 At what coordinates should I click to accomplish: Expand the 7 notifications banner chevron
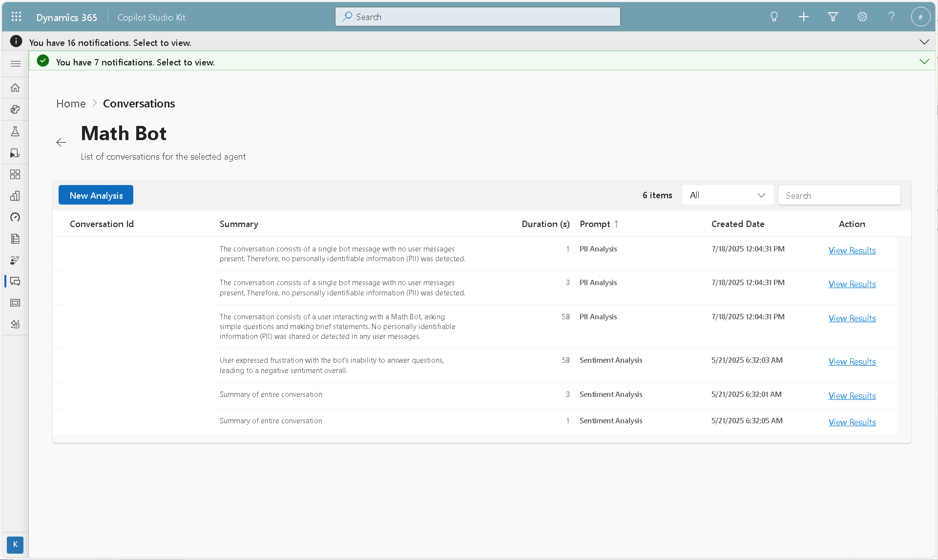(924, 62)
